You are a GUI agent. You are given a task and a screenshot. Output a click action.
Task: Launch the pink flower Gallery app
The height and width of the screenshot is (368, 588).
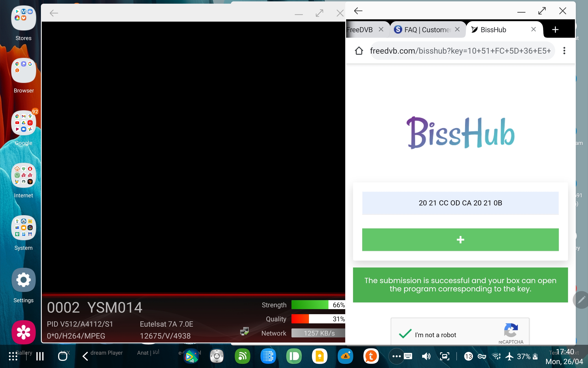pyautogui.click(x=24, y=332)
